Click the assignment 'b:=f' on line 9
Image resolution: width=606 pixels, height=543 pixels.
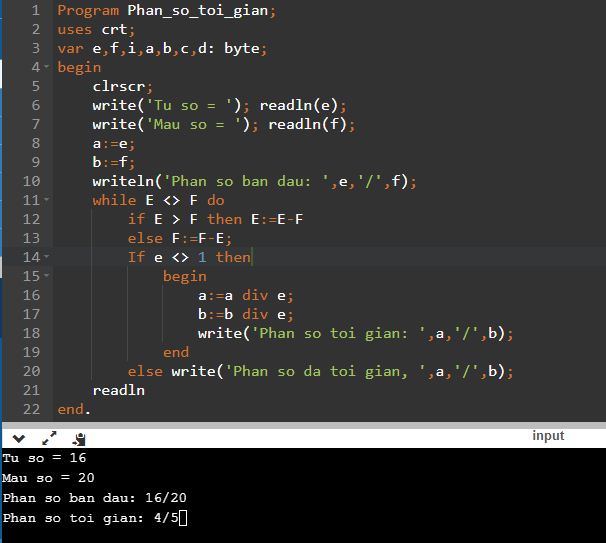110,162
